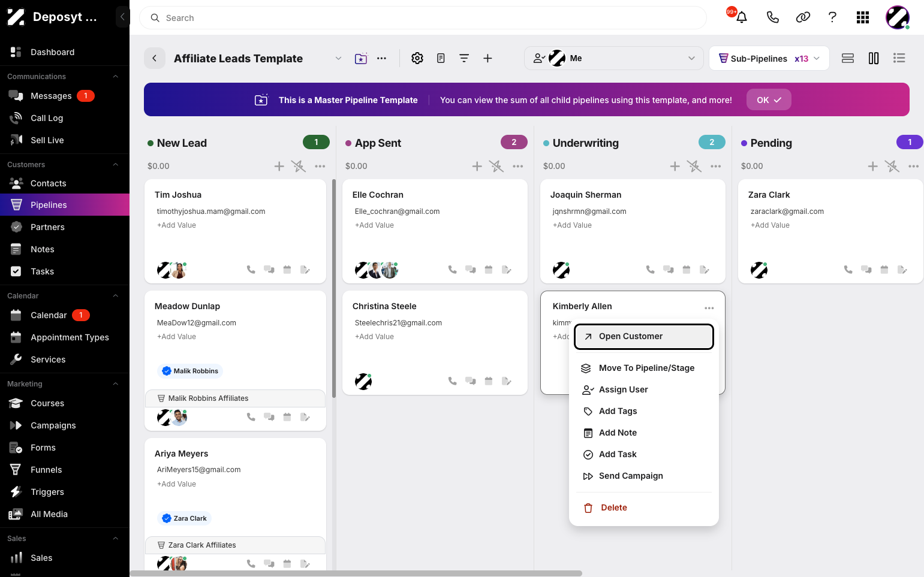Open calendar icon on Joaquin Sherman card

tap(687, 270)
